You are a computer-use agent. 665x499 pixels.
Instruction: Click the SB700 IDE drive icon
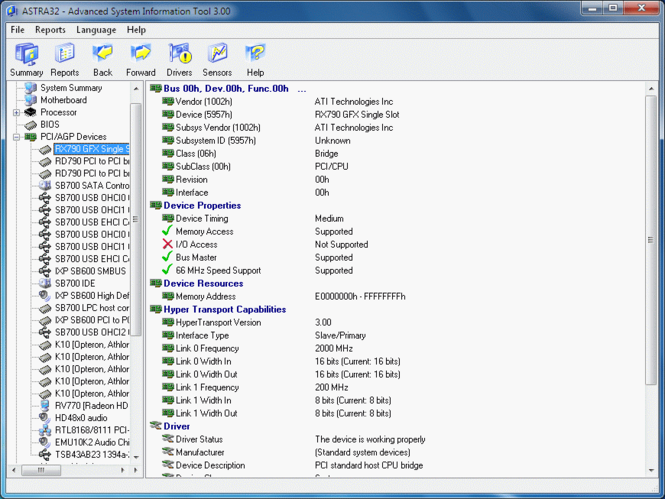tap(45, 283)
